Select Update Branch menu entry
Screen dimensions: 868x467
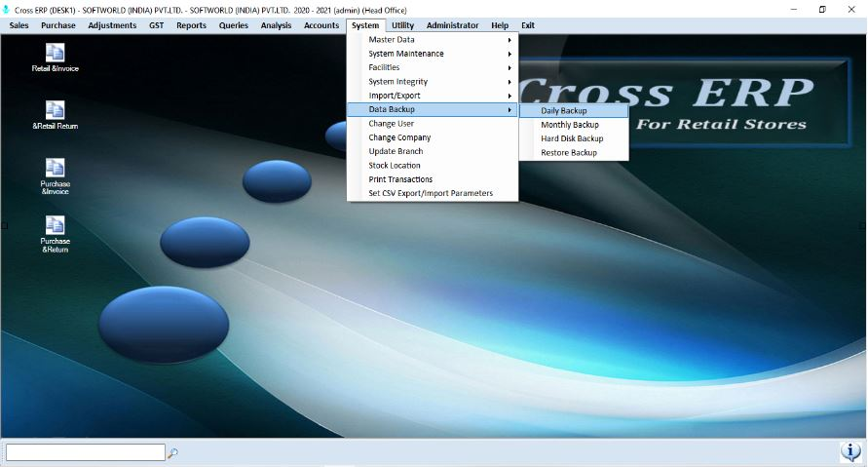click(433, 151)
